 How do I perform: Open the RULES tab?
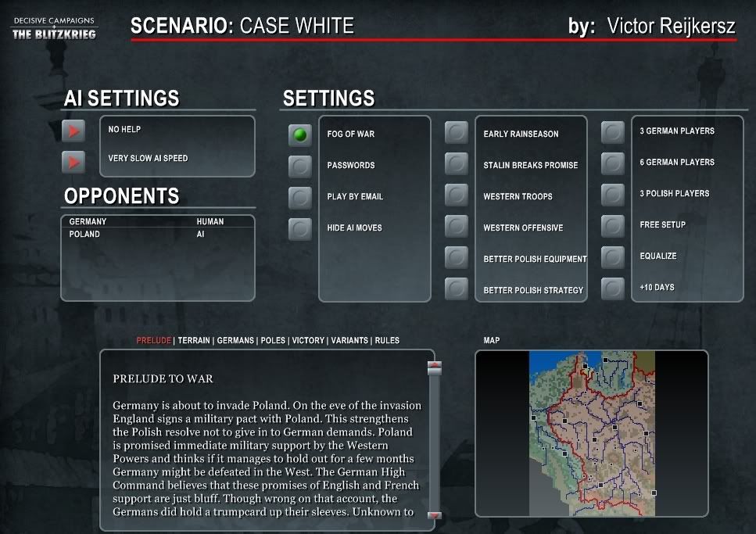[x=387, y=340]
